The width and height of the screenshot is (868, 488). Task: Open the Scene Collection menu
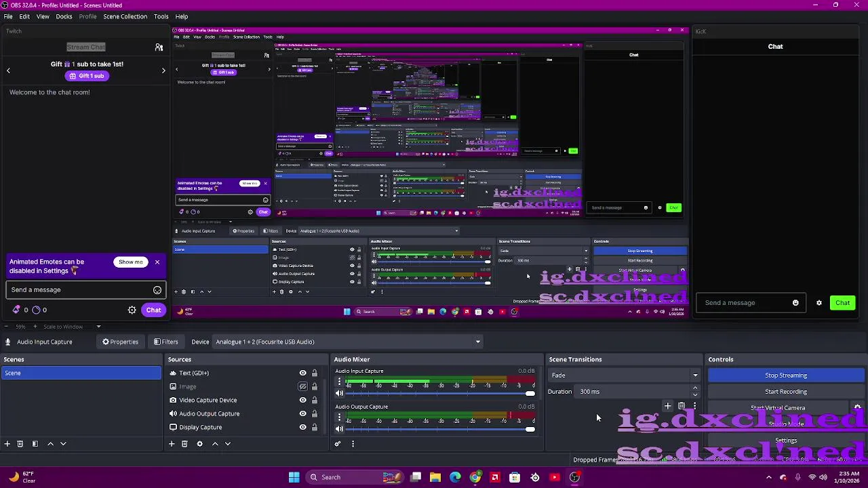pos(125,16)
